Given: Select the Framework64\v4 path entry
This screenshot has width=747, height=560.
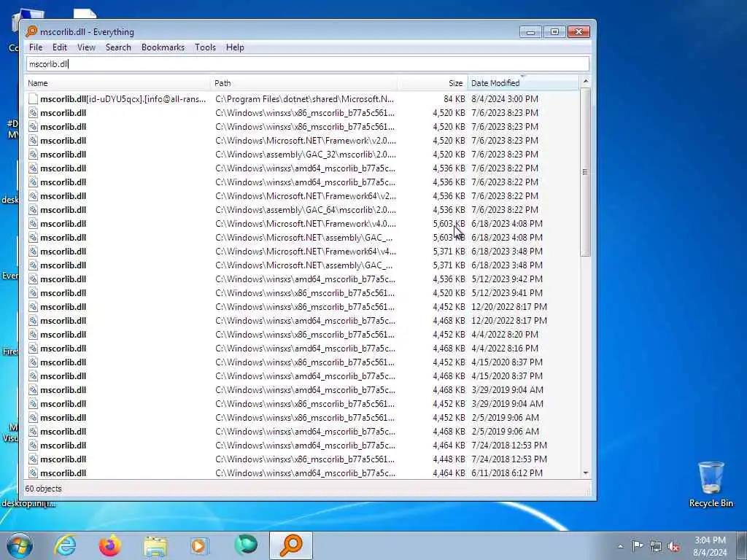Looking at the screenshot, I should [306, 251].
